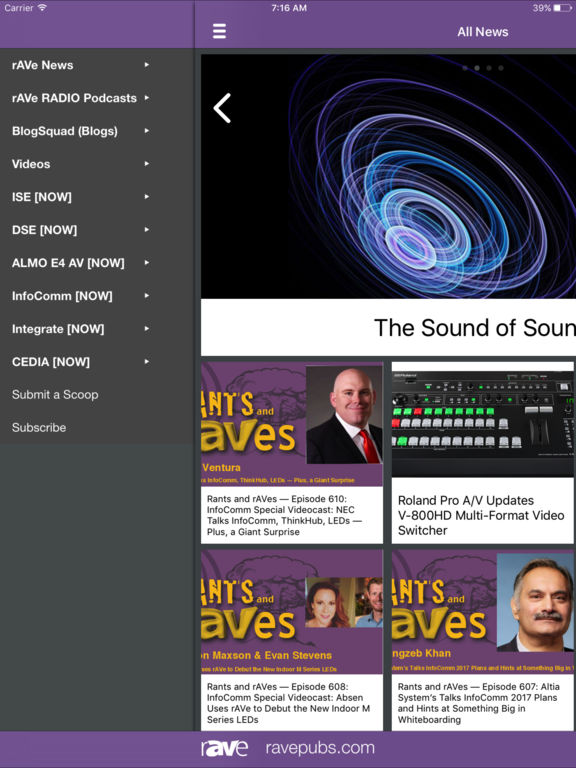
Task: Click the previous slide chevron arrow
Action: tap(222, 108)
